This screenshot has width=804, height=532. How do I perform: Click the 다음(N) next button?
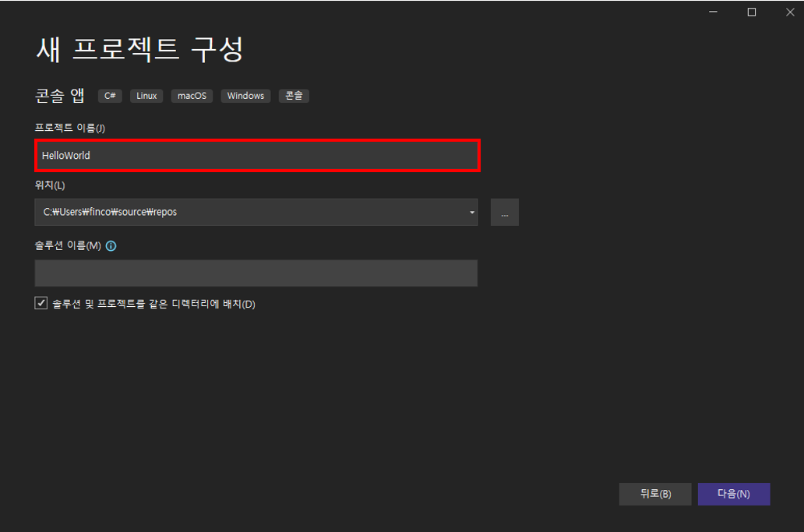pyautogui.click(x=734, y=494)
